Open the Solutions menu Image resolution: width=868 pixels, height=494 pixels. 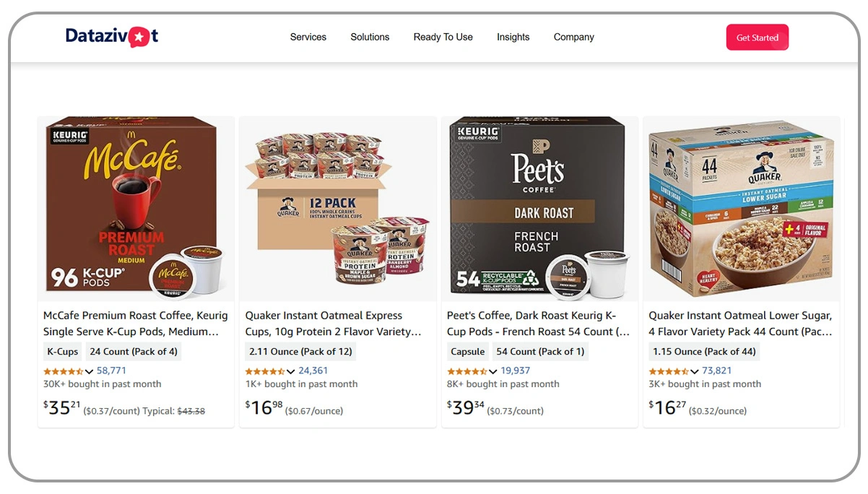(370, 37)
